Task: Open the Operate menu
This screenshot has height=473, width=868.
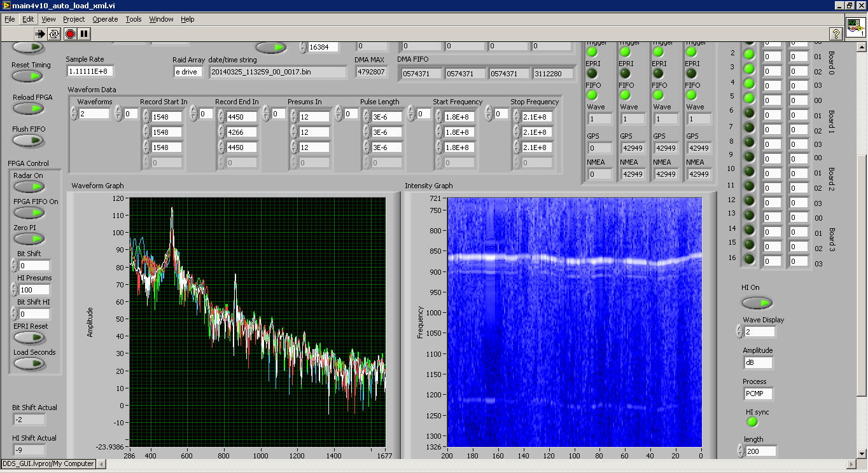Action: coord(105,19)
